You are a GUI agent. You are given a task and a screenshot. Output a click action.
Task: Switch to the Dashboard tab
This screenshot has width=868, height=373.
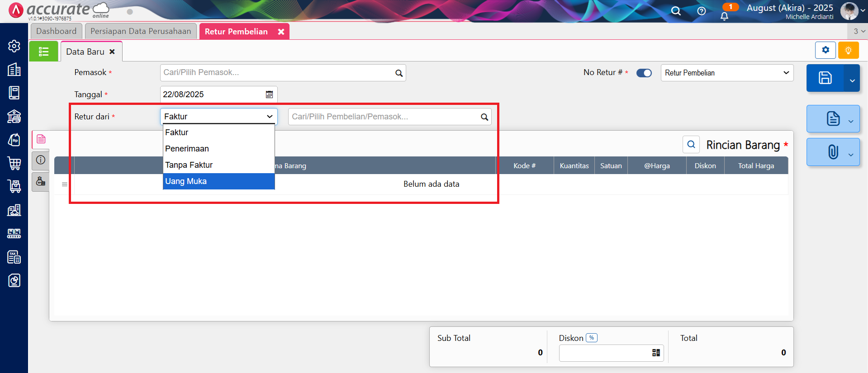57,31
